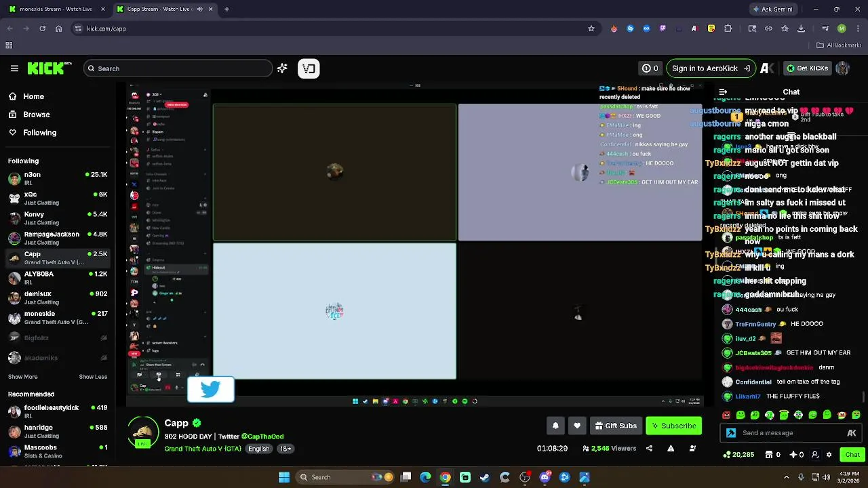Open RampageJackson's channel in Following list
The image size is (868, 488).
(58, 238)
